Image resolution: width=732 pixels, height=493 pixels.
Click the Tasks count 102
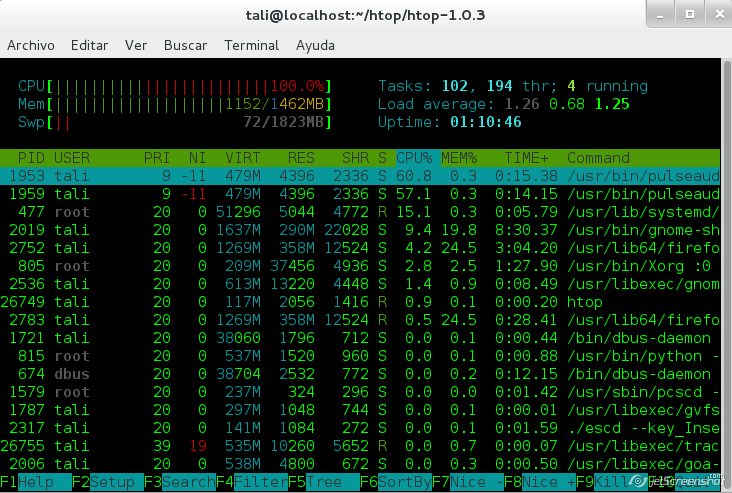click(x=455, y=86)
